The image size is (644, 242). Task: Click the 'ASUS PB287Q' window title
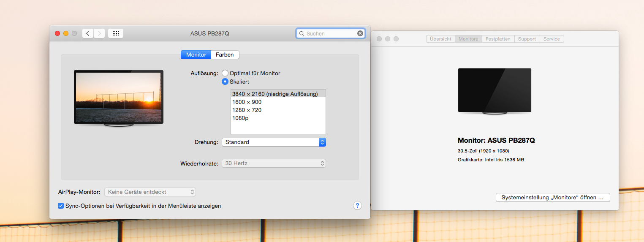point(210,33)
